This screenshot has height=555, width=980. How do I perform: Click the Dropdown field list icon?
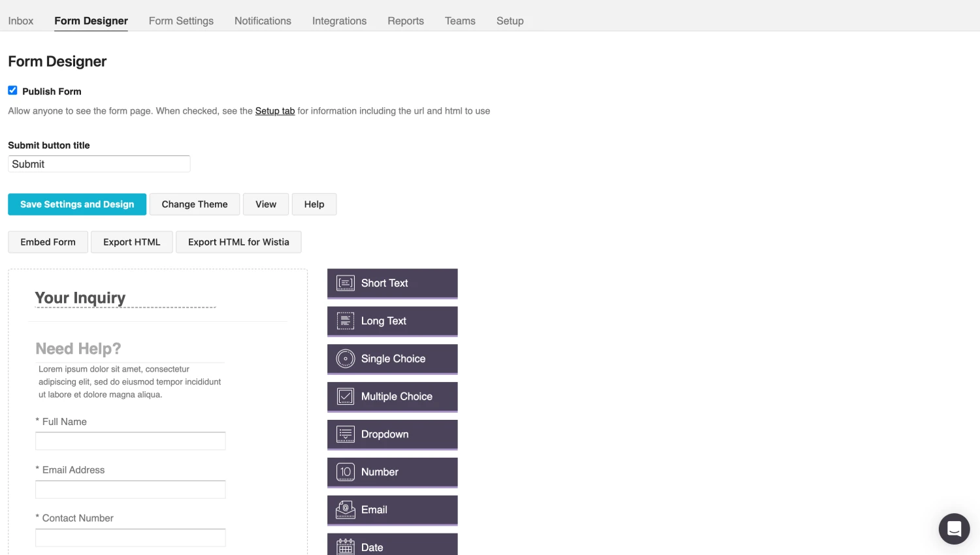coord(345,434)
